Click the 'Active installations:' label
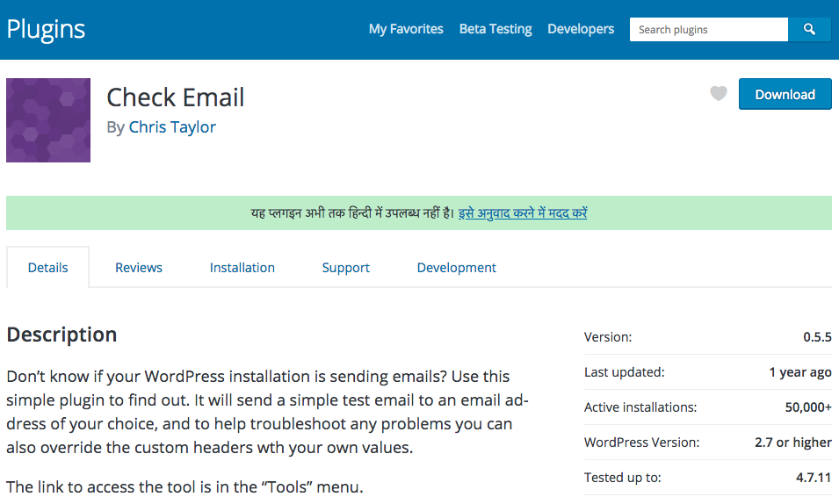The width and height of the screenshot is (839, 504). pyautogui.click(x=640, y=407)
